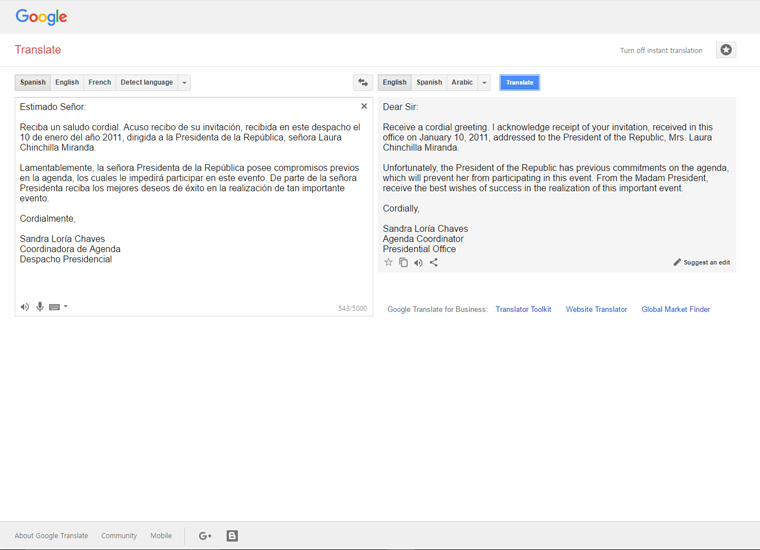
Task: Expand the input tools dropdown arrow
Action: [66, 306]
